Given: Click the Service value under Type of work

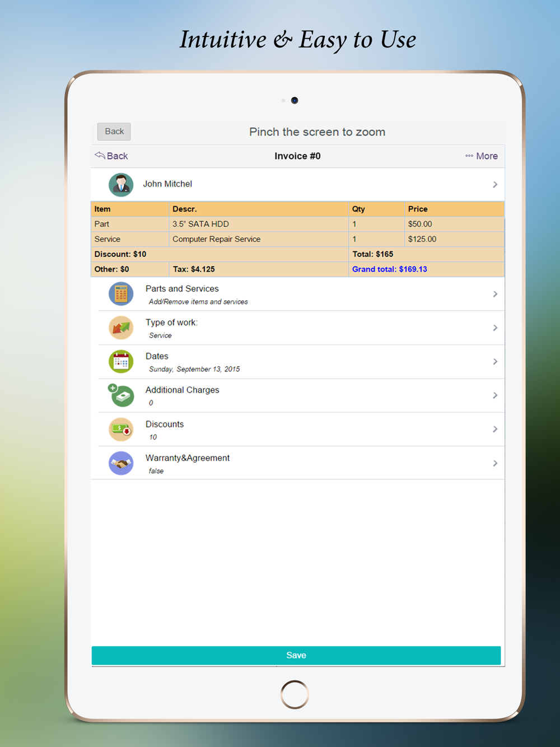Looking at the screenshot, I should (x=160, y=335).
